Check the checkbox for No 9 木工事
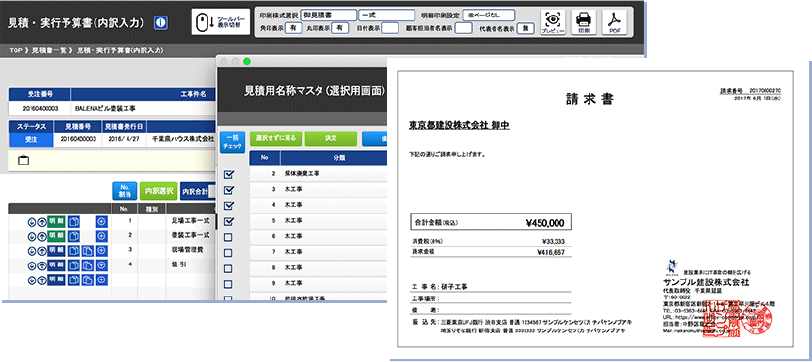The image size is (812, 362). point(228,284)
